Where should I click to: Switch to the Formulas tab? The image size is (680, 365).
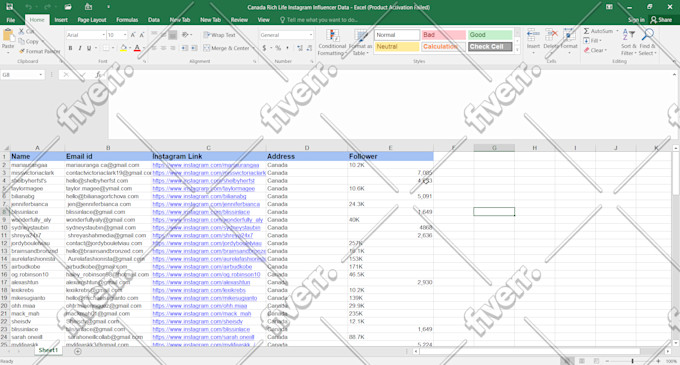[127, 20]
